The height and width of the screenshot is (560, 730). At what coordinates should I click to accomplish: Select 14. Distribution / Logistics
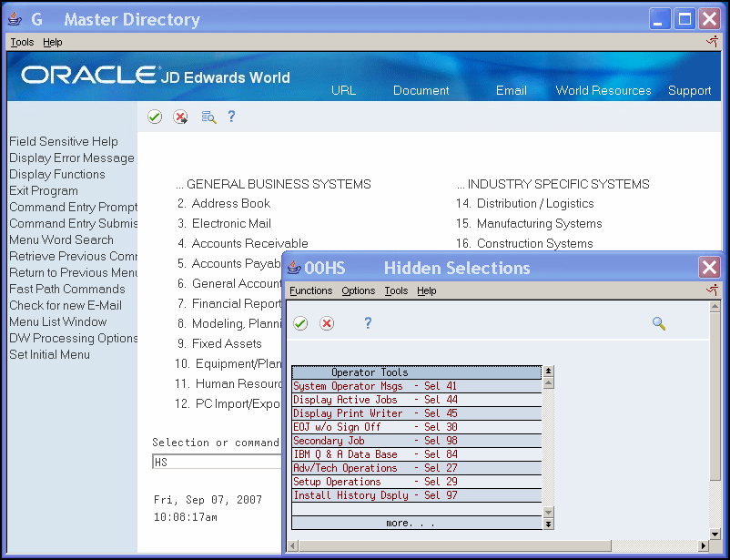[524, 204]
